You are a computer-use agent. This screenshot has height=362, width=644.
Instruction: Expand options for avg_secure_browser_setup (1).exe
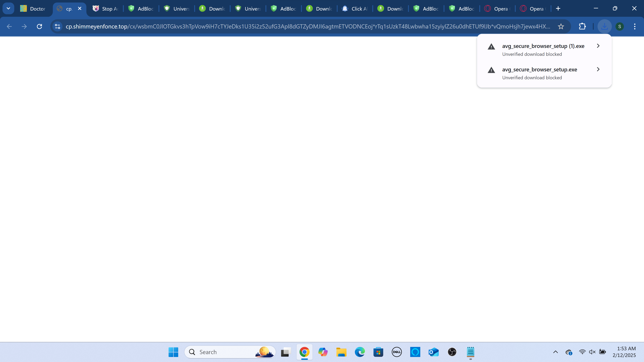tap(598, 46)
